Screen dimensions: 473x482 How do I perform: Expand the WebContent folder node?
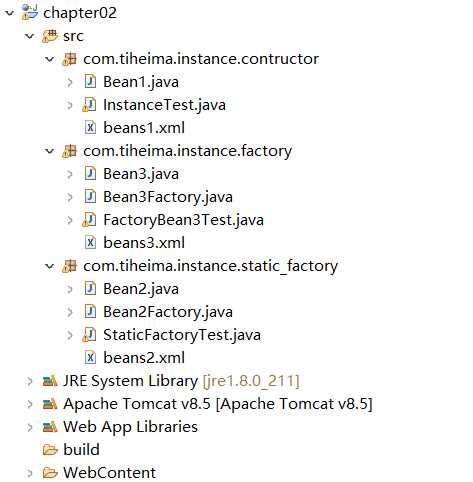30,473
